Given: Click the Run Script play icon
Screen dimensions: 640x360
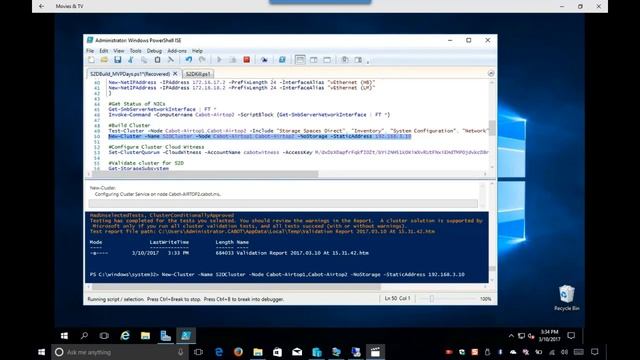Looking at the screenshot, I should point(220,60).
